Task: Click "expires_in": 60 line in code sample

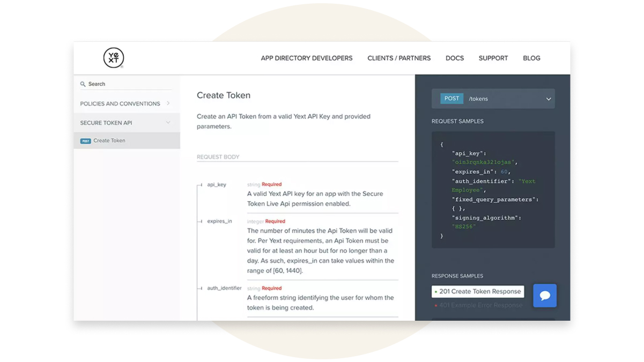Action: pyautogui.click(x=481, y=172)
